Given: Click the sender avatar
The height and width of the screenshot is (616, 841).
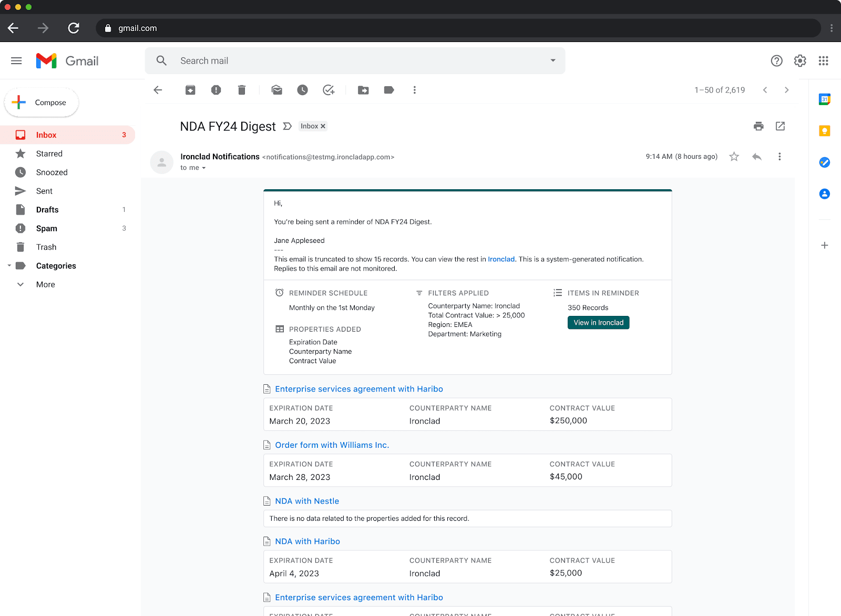Looking at the screenshot, I should coord(162,162).
